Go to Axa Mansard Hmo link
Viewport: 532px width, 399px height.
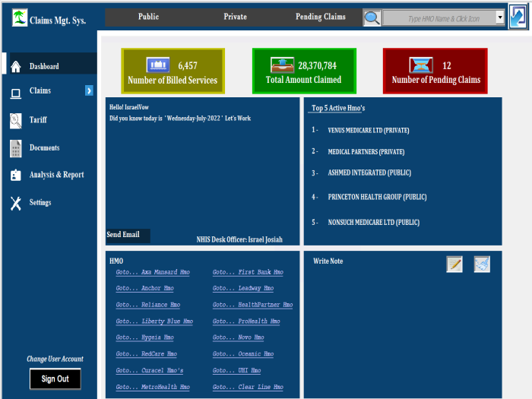153,272
